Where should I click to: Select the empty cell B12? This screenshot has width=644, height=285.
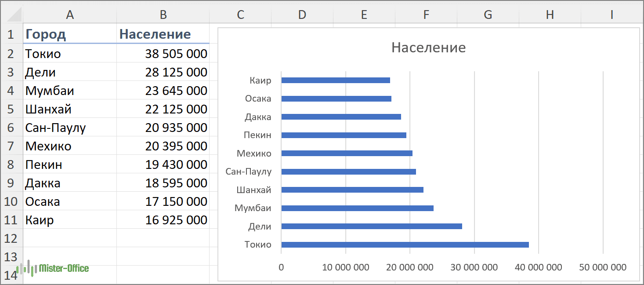click(x=163, y=238)
